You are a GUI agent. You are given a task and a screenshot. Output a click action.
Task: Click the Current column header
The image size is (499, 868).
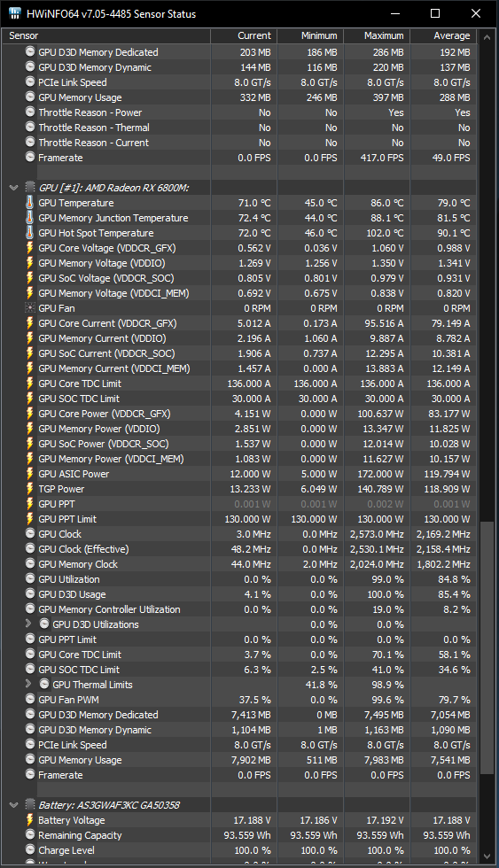[244, 35]
